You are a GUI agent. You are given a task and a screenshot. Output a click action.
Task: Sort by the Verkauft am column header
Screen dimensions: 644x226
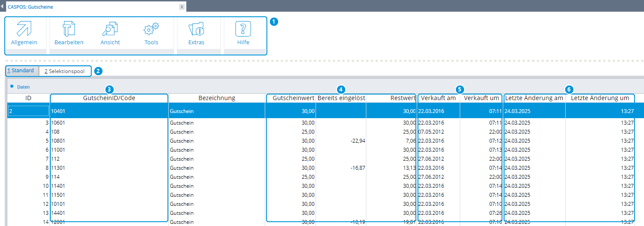click(x=438, y=98)
